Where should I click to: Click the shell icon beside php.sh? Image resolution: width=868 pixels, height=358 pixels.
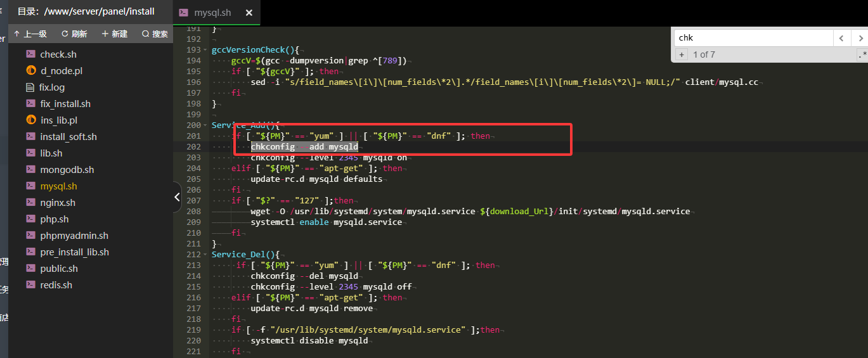tap(30, 219)
